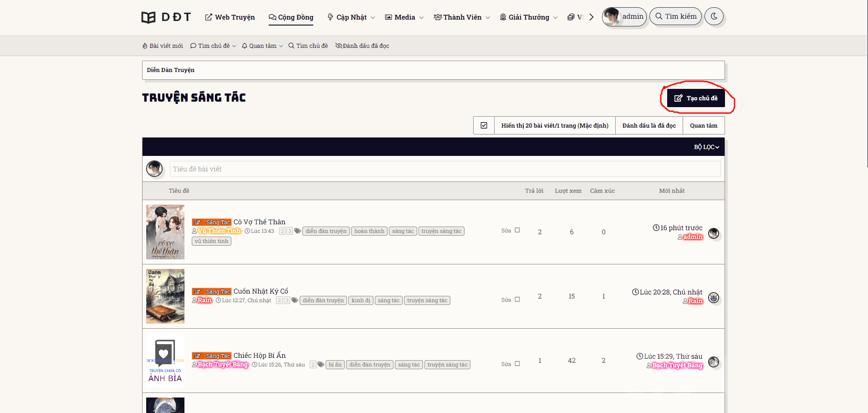The image size is (868, 413).
Task: Click Sửa for Cuốn Nhật Ký Cổ
Action: [x=506, y=300]
